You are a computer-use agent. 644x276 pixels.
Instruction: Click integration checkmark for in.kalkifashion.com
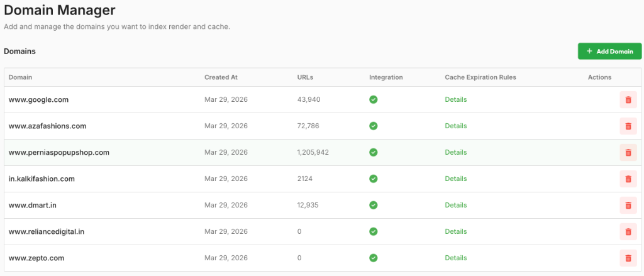click(374, 179)
